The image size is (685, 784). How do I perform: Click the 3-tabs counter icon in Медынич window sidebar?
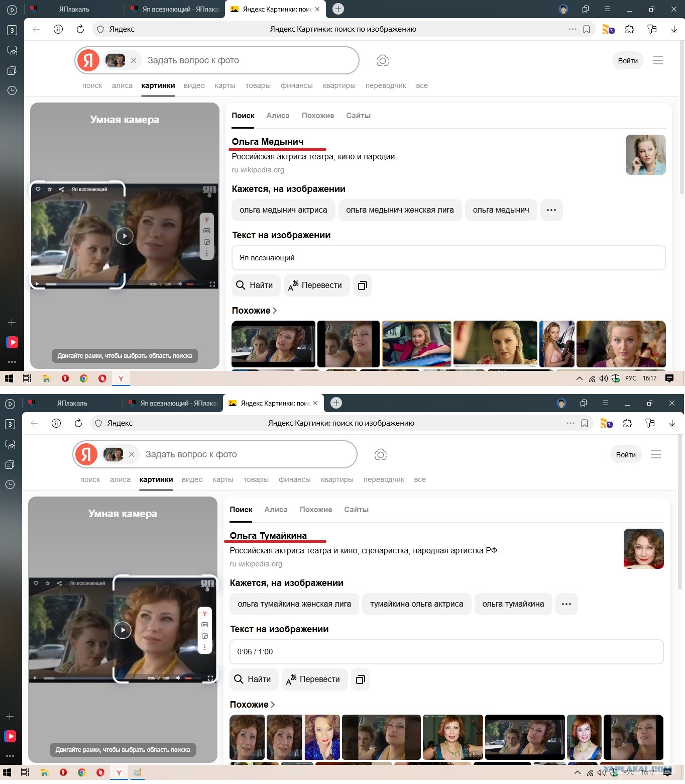click(12, 30)
